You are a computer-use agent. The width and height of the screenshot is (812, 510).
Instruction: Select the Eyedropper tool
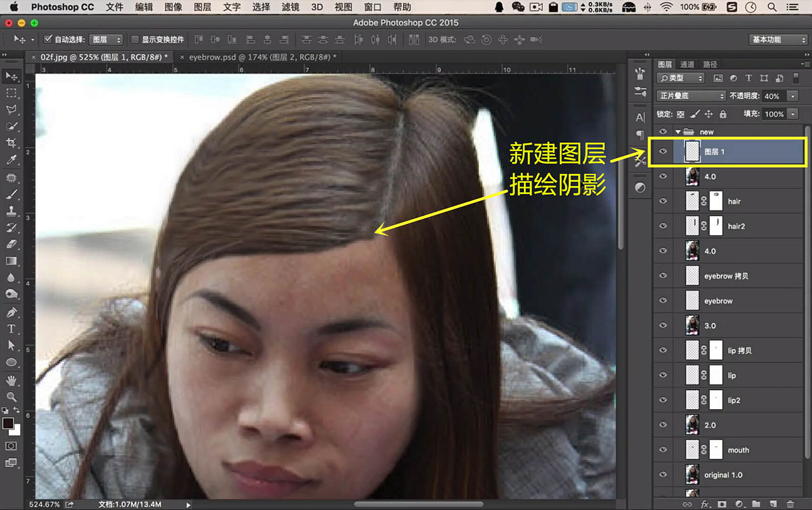(11, 160)
